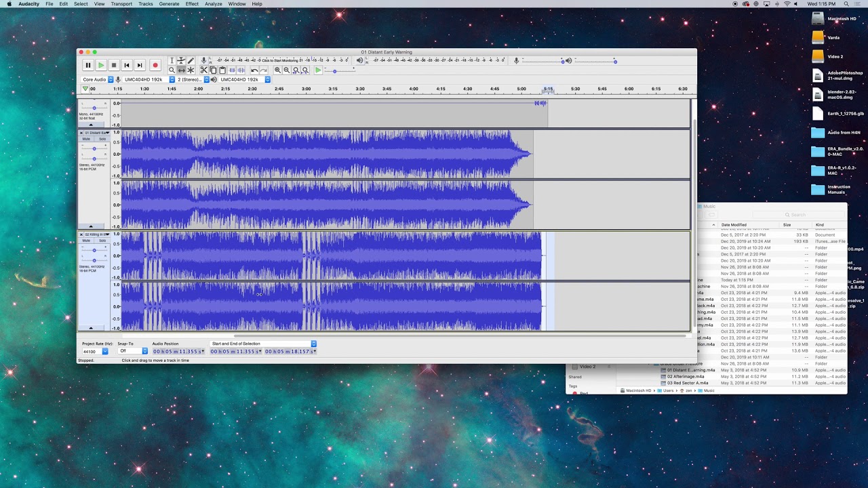Start playback with the green Play button
This screenshot has height=488, width=868.
100,65
